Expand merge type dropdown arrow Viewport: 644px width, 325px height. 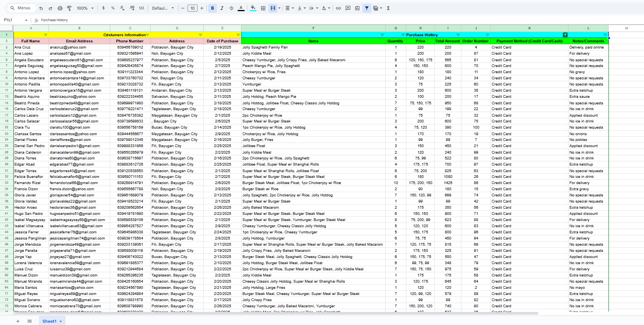point(279,8)
